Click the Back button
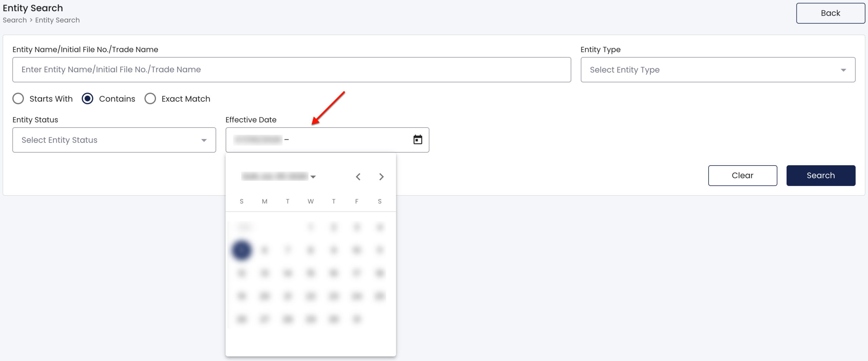Viewport: 868px width, 361px height. 830,13
